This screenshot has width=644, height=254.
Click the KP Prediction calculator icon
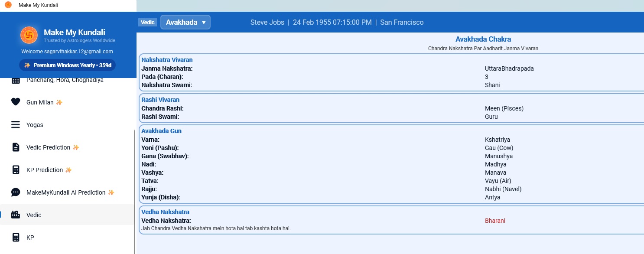[16, 170]
